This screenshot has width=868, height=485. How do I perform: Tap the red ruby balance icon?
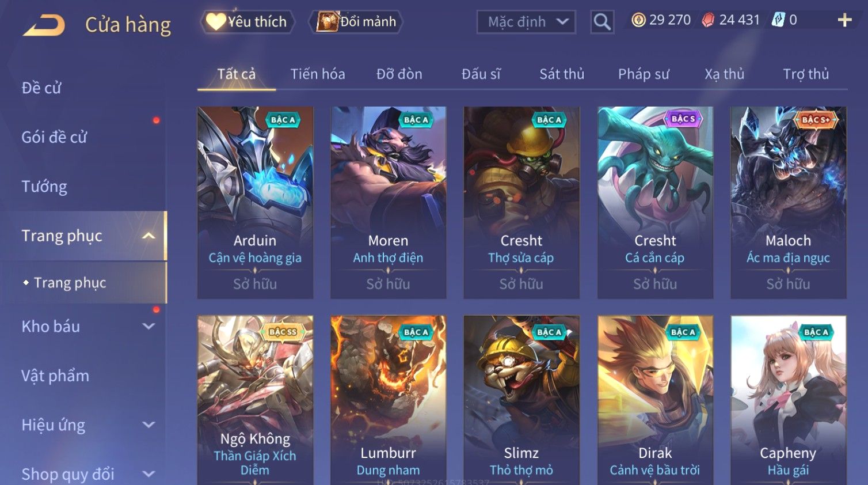tap(708, 20)
